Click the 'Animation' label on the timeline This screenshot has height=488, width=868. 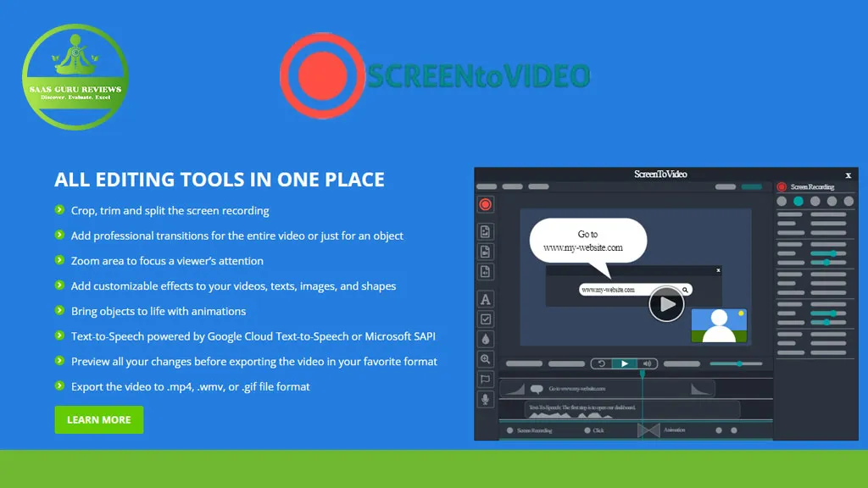[x=674, y=430]
